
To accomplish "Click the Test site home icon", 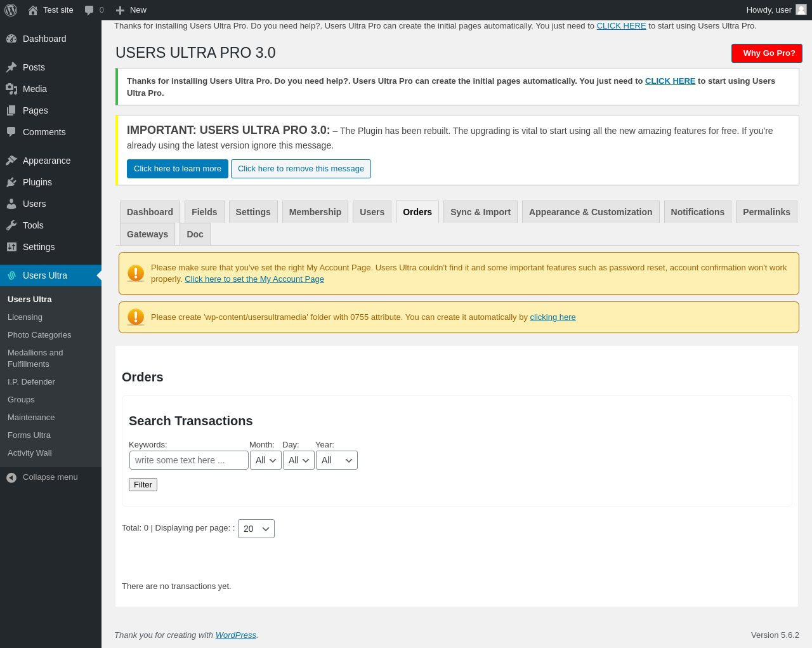I will tap(33, 10).
